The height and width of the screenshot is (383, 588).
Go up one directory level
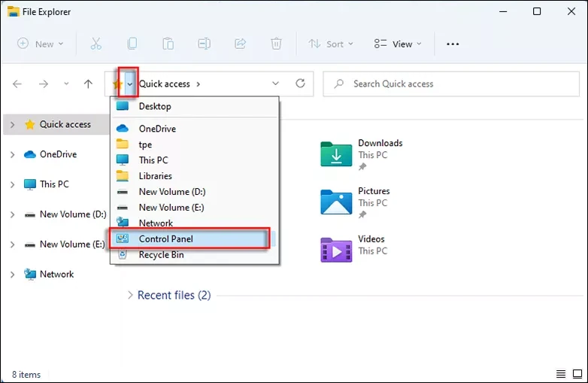coord(88,84)
